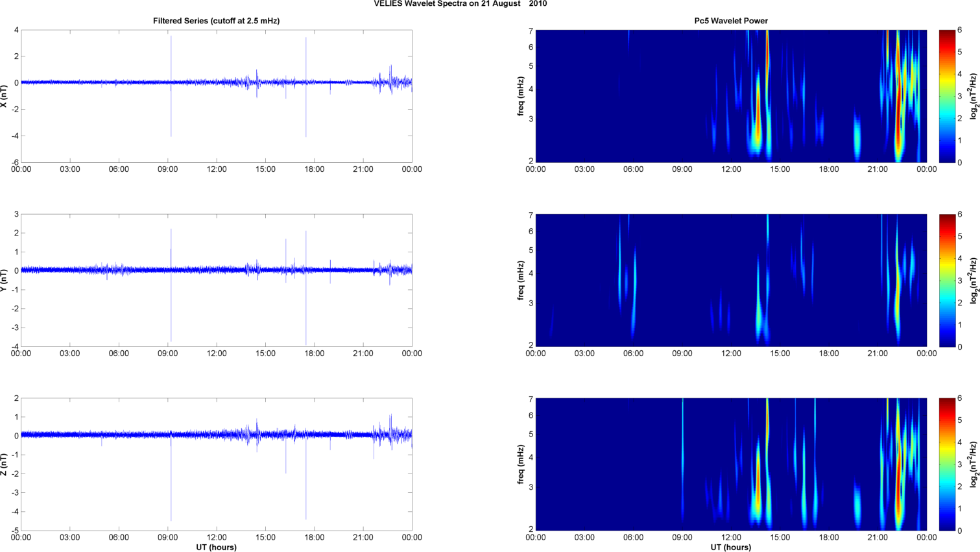Click 'UT (hours)' label under Z filtered series
This screenshot has height=552, width=980.
pyautogui.click(x=216, y=547)
